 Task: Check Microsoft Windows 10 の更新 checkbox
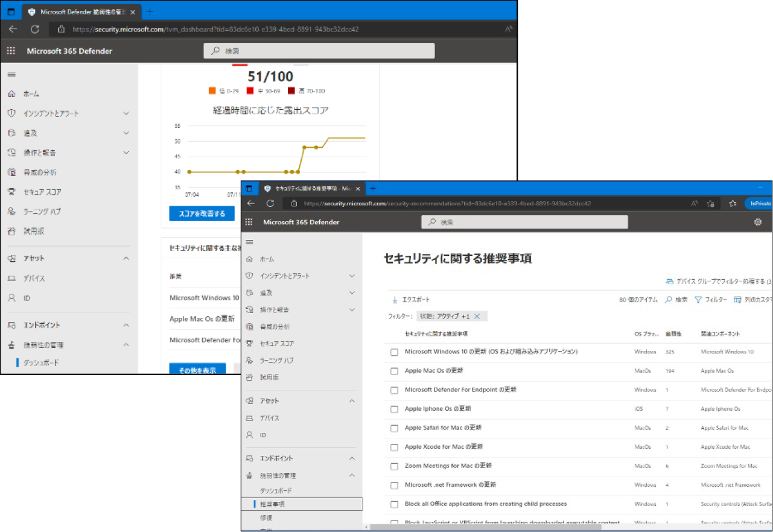tap(394, 352)
